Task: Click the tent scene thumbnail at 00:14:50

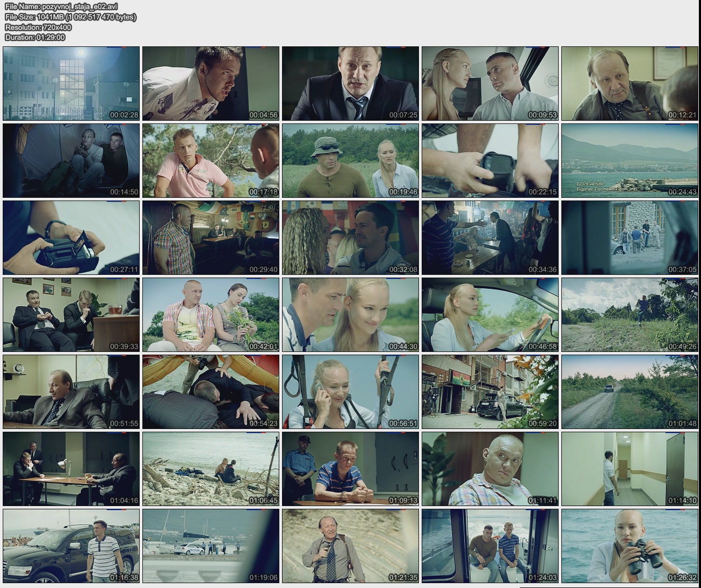Action: (71, 161)
